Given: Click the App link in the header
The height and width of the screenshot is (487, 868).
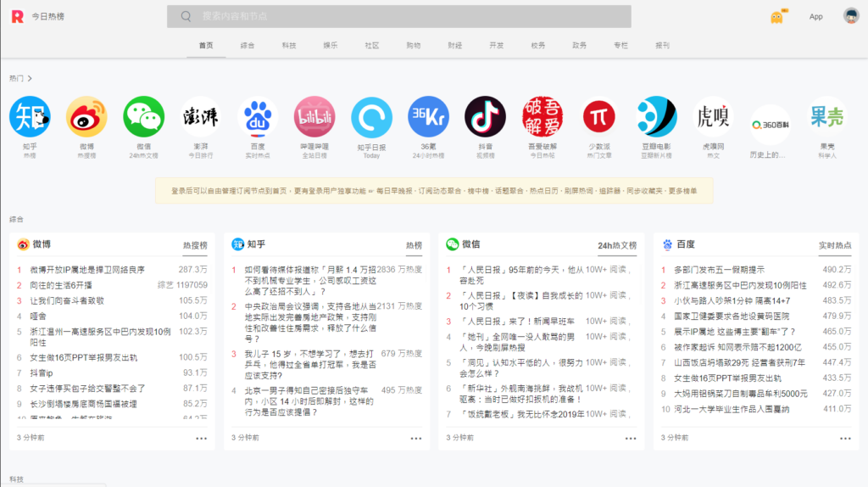Looking at the screenshot, I should click(815, 17).
